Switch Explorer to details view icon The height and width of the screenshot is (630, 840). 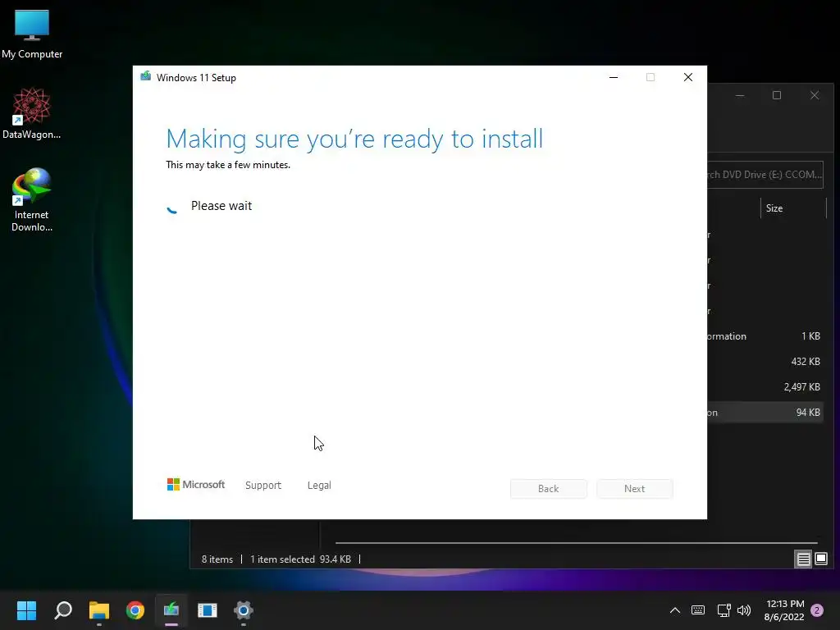(x=804, y=559)
